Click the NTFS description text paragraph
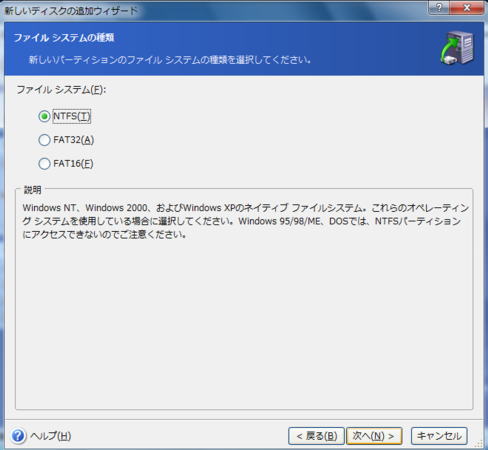Screen dimensions: 488x450 246,221
